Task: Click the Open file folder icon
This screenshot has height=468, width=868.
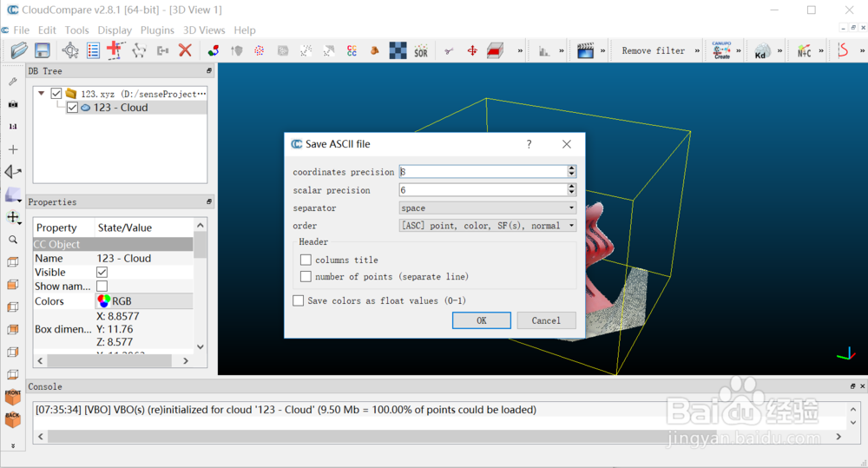Action: [19, 50]
